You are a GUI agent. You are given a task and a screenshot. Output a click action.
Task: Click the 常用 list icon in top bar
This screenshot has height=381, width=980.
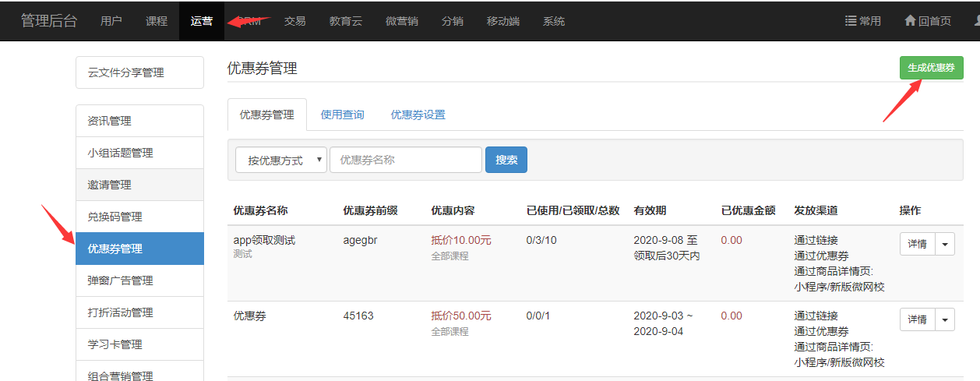(x=851, y=21)
